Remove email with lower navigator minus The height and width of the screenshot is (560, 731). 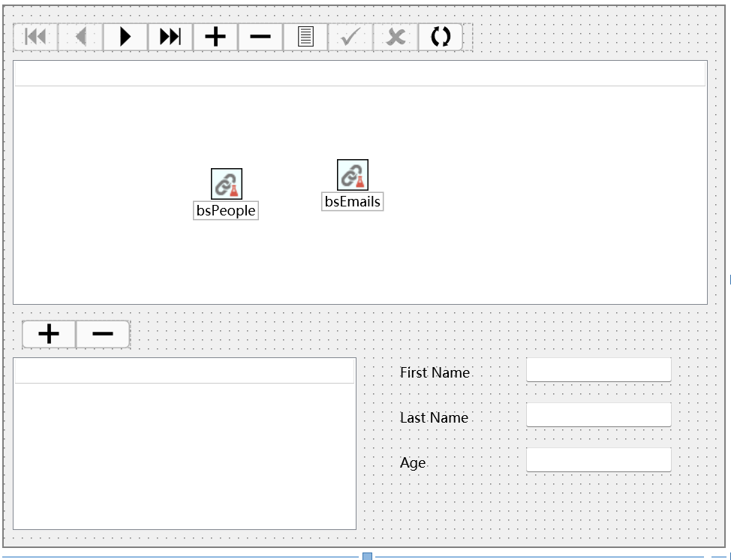point(103,334)
